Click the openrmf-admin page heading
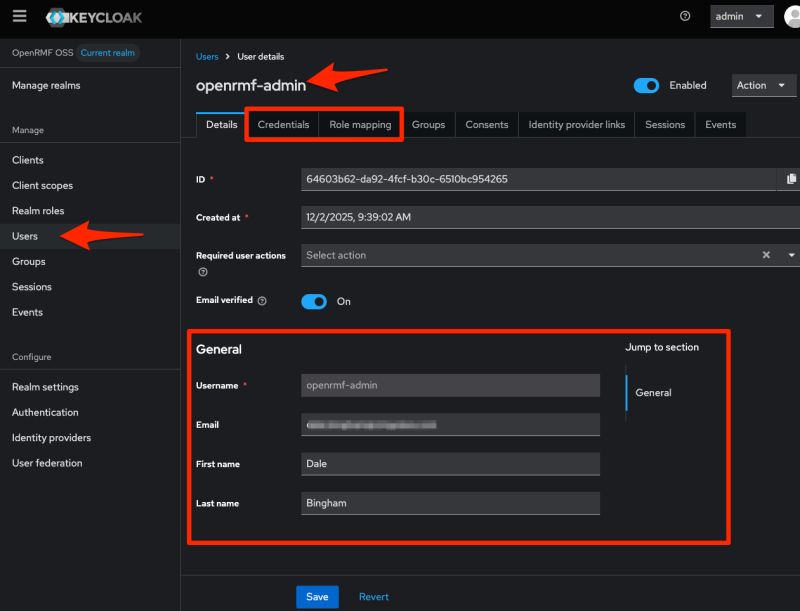The height and width of the screenshot is (611, 800). coord(251,86)
